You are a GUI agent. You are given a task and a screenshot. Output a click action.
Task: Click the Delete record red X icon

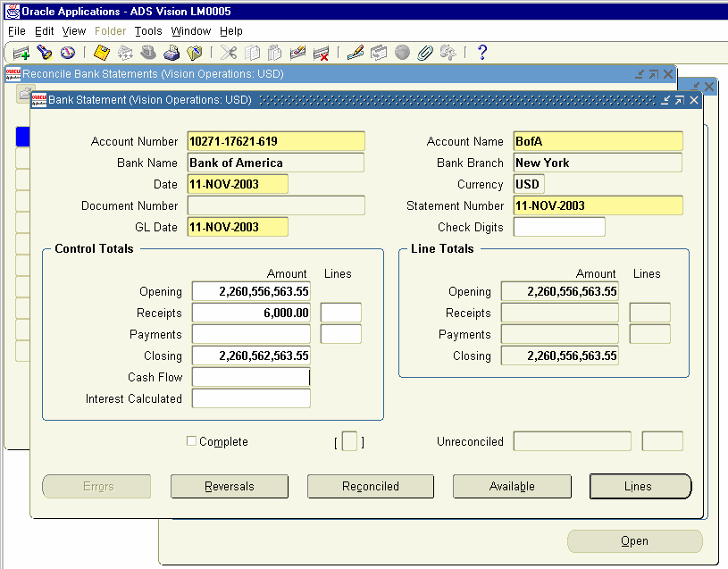coord(321,53)
